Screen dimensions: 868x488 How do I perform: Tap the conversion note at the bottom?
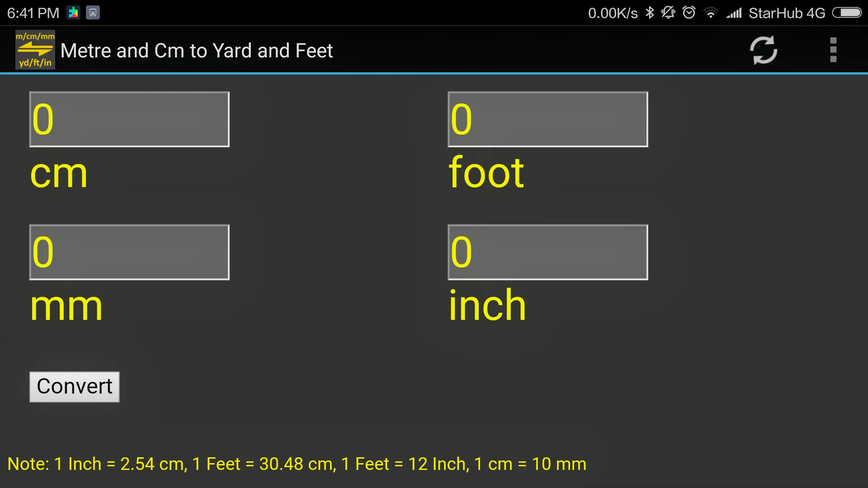click(296, 464)
